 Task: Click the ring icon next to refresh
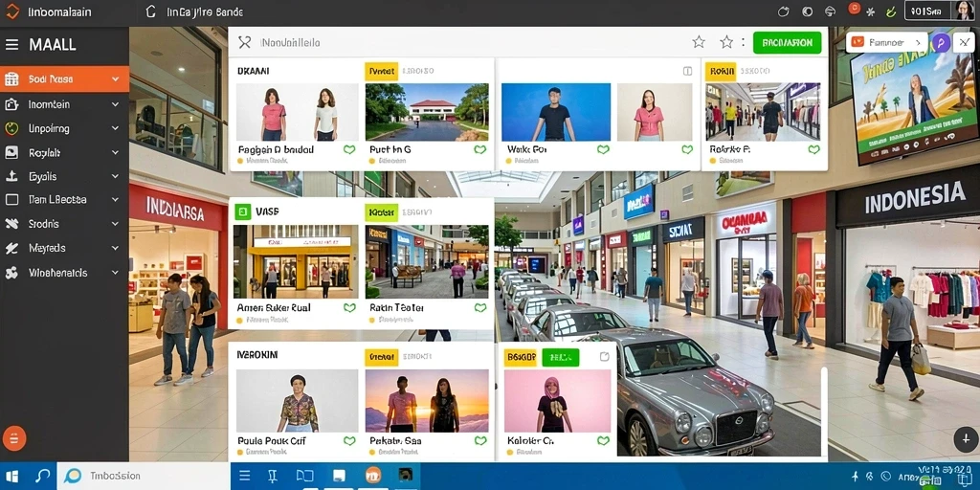[x=807, y=11]
